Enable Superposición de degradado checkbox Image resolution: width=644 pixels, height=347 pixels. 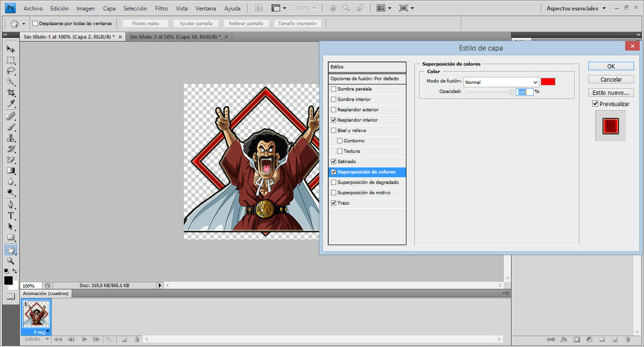tap(334, 182)
